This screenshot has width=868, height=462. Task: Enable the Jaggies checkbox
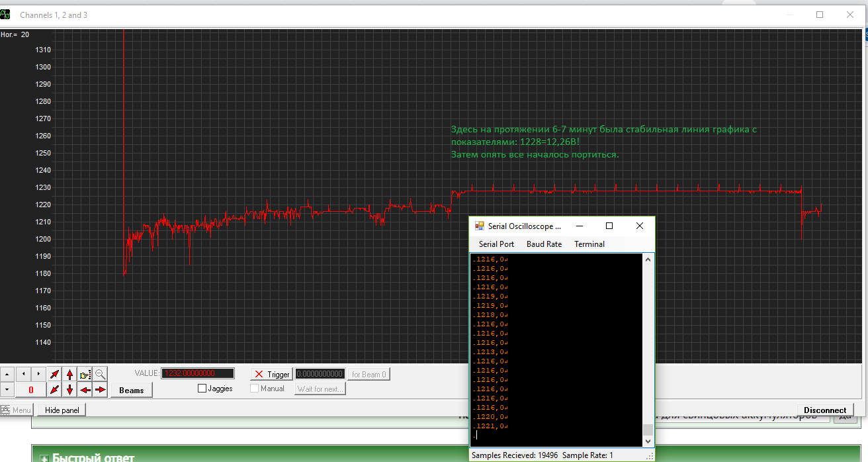(x=202, y=389)
